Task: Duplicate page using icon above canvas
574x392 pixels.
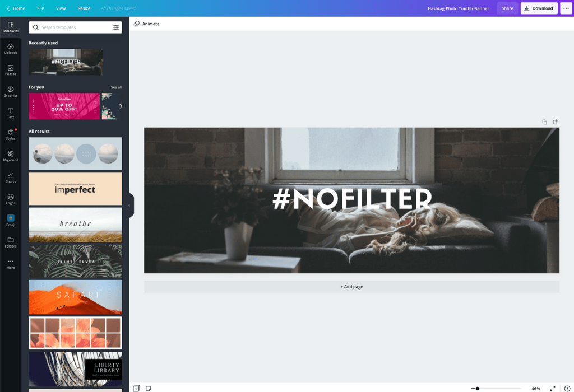Action: point(544,122)
